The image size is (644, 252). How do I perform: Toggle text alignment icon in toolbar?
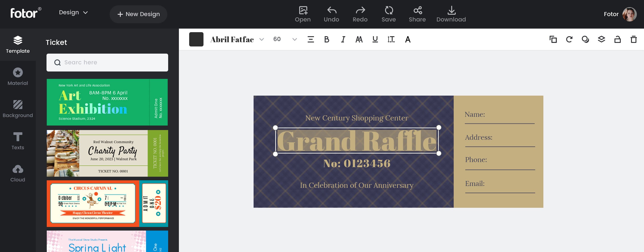pos(311,39)
